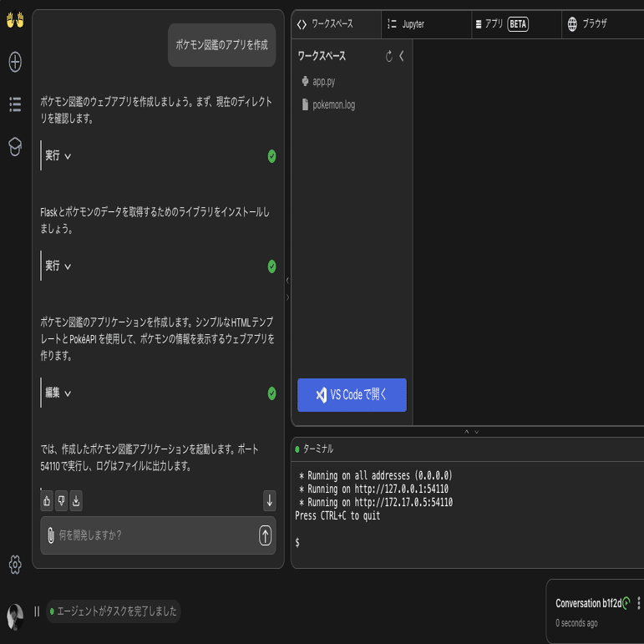Image resolution: width=644 pixels, height=644 pixels.
Task: Open the conversations list icon in sidebar
Action: tap(15, 104)
